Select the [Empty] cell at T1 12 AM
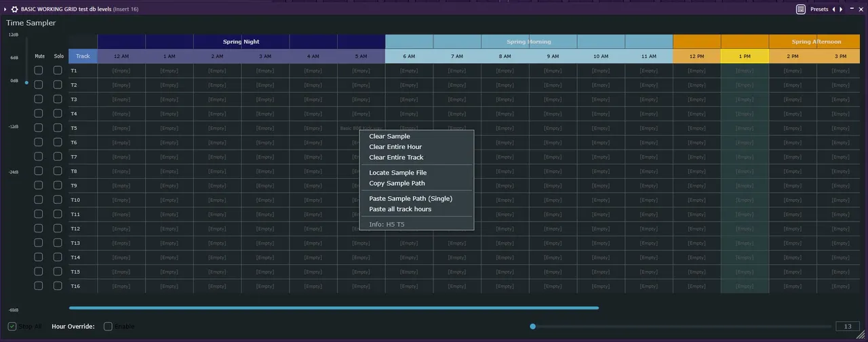Image resolution: width=868 pixels, height=342 pixels. (121, 70)
